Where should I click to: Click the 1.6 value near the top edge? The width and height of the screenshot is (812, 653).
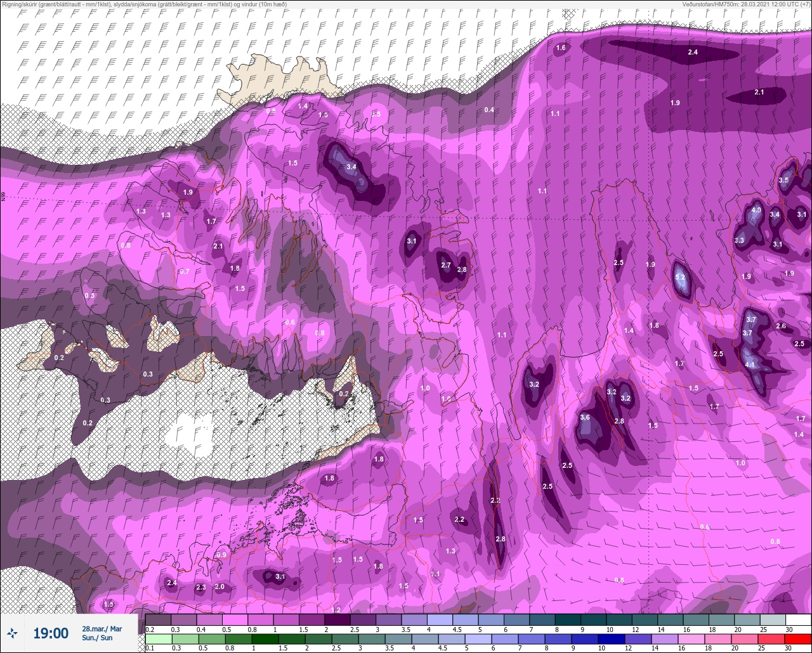click(x=561, y=48)
